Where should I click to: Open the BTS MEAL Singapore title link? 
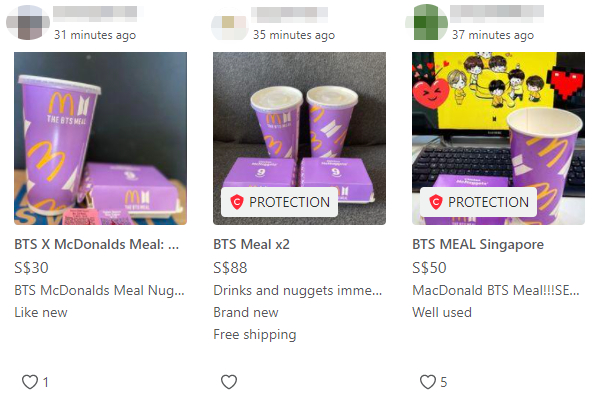point(478,245)
